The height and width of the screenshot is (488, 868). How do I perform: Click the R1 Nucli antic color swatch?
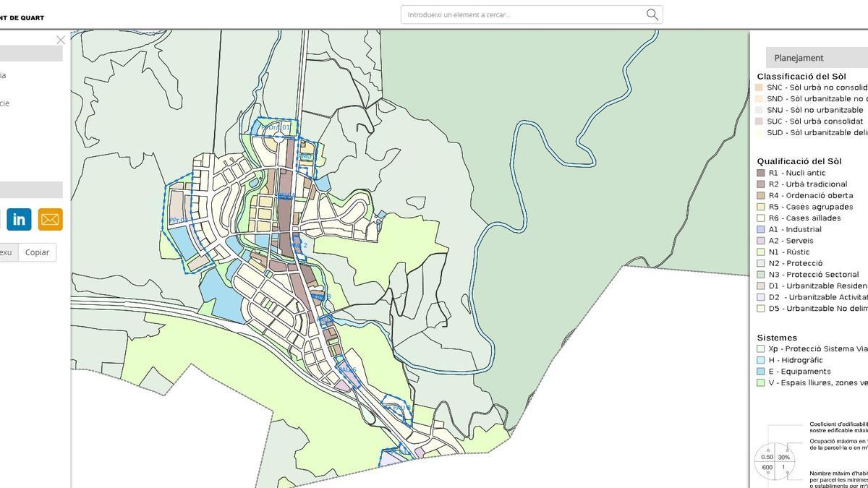pos(760,173)
